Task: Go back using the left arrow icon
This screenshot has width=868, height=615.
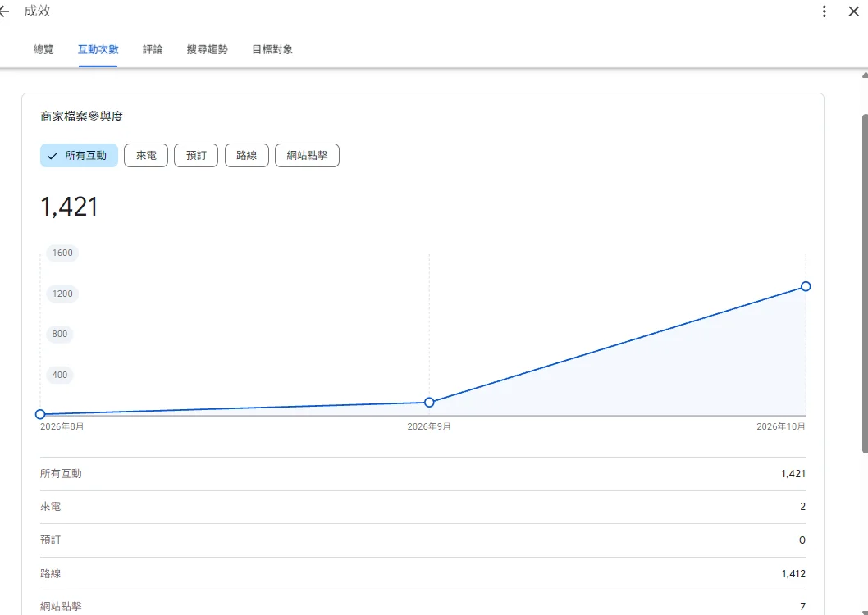Action: click(4, 11)
